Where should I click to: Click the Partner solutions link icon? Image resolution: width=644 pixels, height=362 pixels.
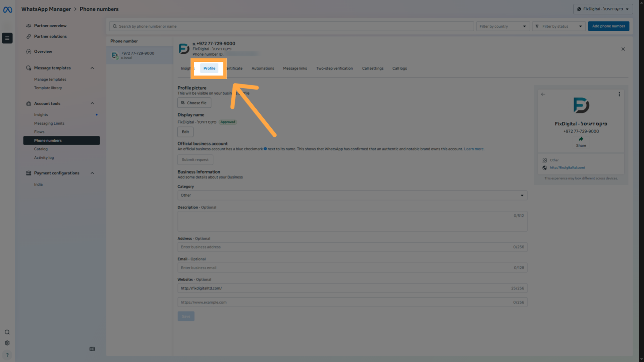pyautogui.click(x=29, y=36)
